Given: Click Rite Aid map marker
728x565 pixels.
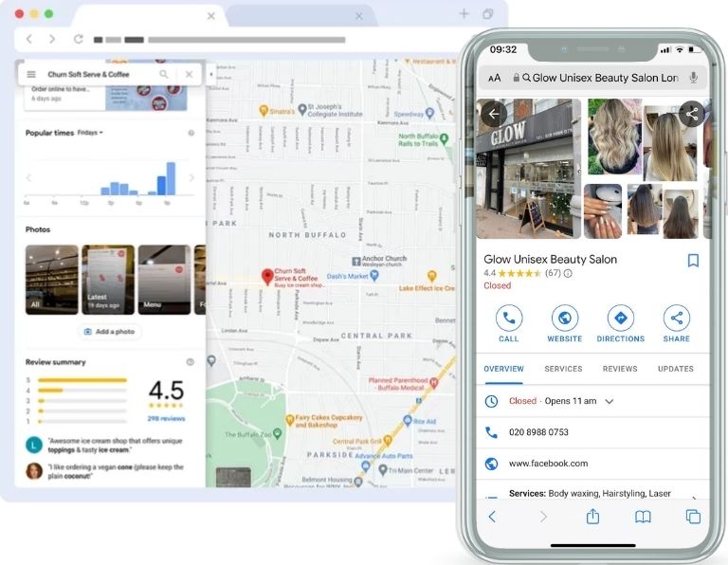Looking at the screenshot, I should click(408, 421).
